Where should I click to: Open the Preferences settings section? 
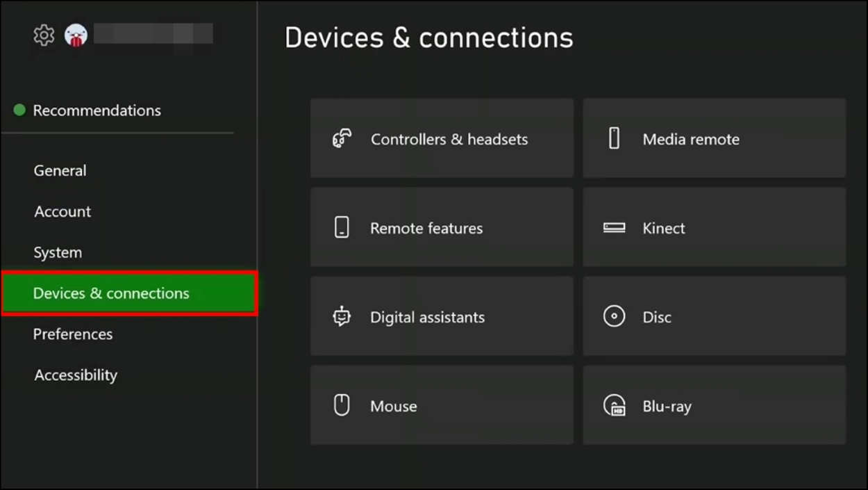coord(73,334)
